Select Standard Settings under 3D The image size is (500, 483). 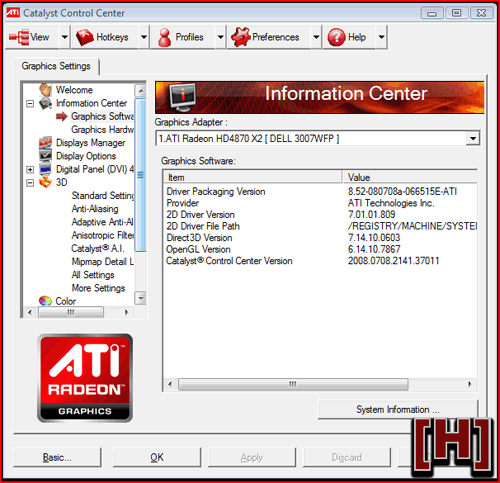pos(103,195)
